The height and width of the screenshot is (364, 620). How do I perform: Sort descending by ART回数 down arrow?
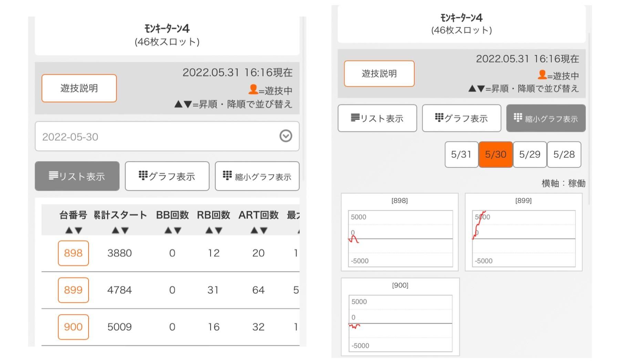click(263, 231)
